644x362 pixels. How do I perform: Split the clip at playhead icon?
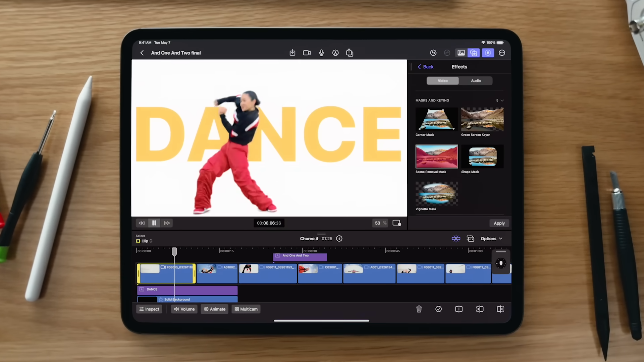[459, 309]
